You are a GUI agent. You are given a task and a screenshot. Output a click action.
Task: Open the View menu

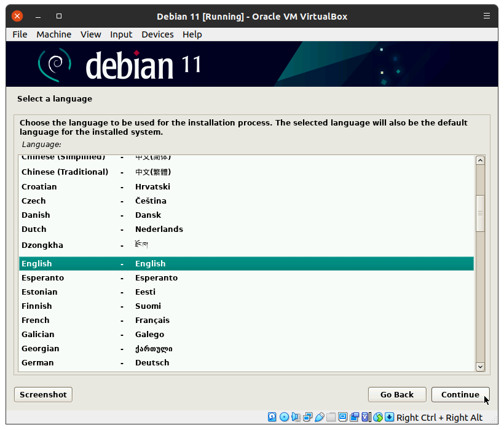tap(90, 34)
